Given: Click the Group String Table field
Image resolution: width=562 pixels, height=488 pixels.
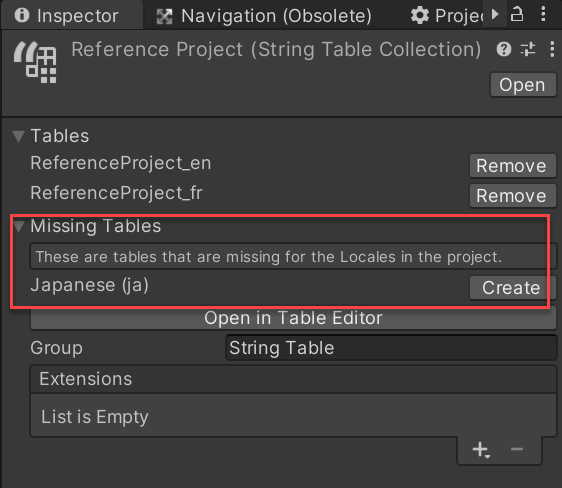Looking at the screenshot, I should 391,348.
